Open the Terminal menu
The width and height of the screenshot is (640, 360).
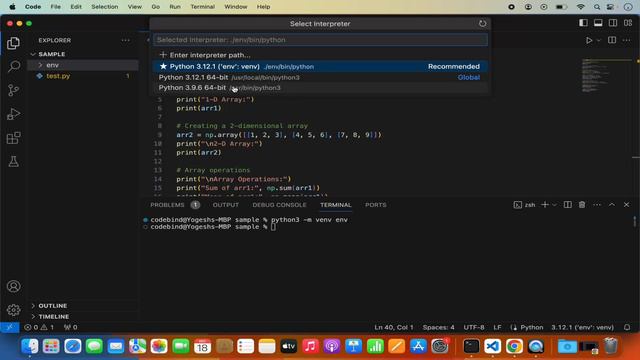point(202,7)
